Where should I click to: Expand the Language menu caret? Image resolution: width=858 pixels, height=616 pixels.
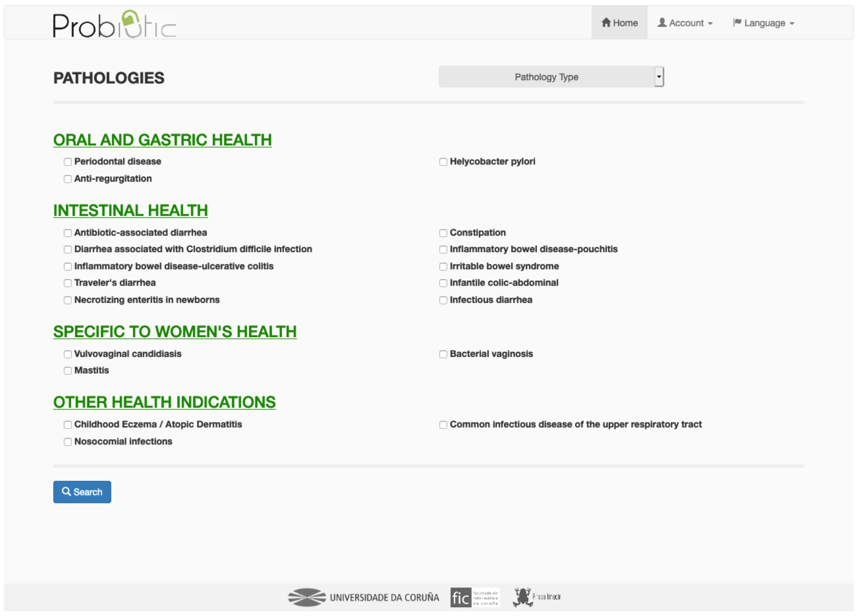[792, 23]
